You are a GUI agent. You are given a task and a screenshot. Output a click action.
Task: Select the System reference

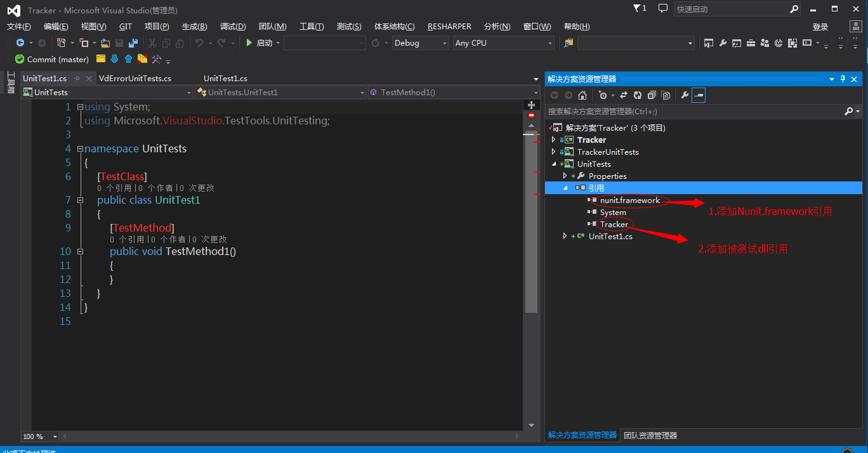pyautogui.click(x=613, y=213)
